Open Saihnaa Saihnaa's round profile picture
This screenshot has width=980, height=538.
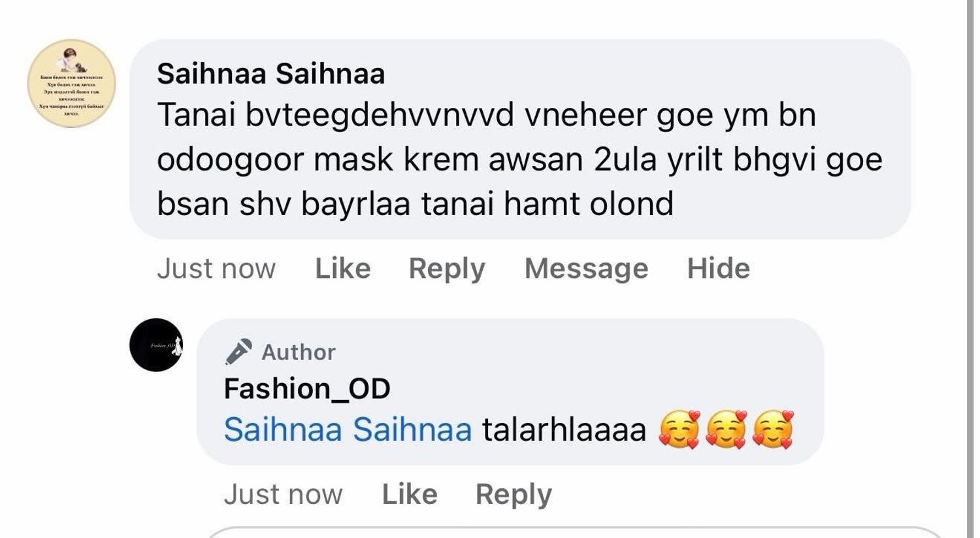(71, 84)
